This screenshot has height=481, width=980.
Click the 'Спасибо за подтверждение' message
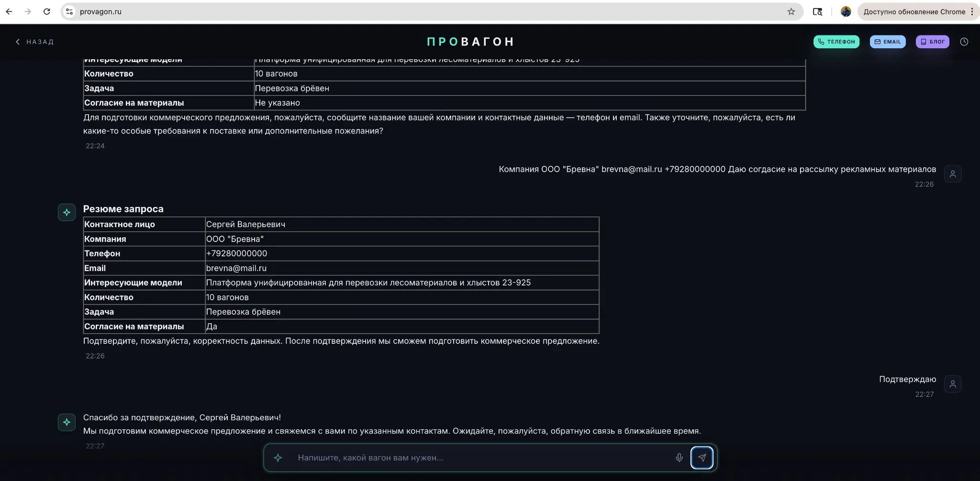coord(182,417)
